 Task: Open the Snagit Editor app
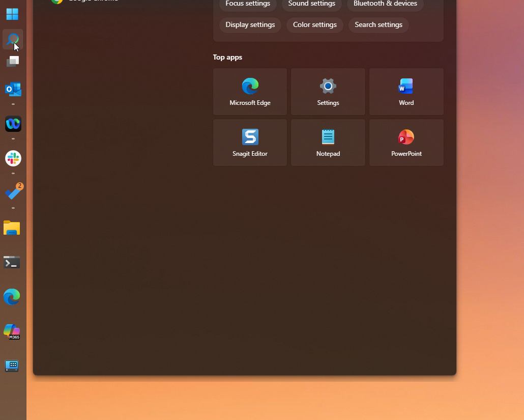(x=250, y=143)
